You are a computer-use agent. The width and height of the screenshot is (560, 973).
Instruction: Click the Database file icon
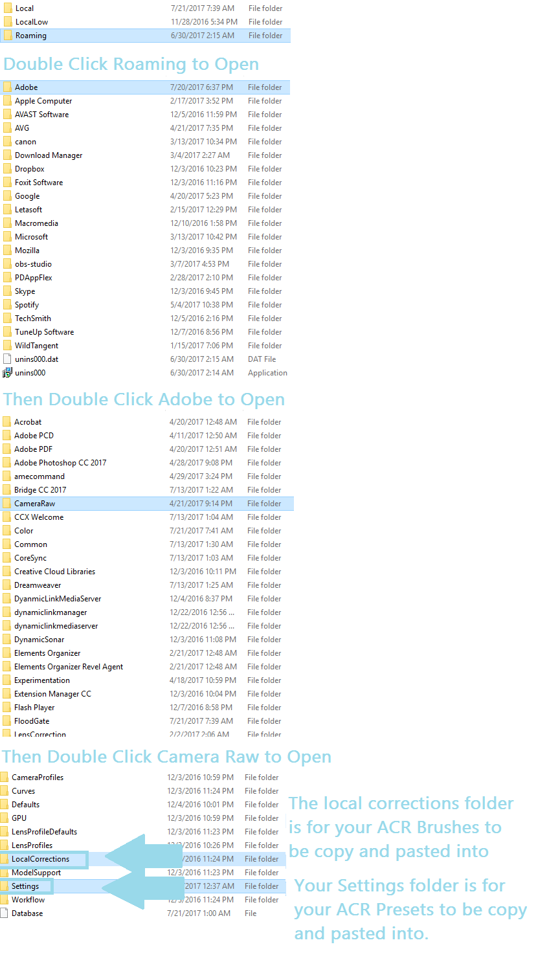coord(5,913)
